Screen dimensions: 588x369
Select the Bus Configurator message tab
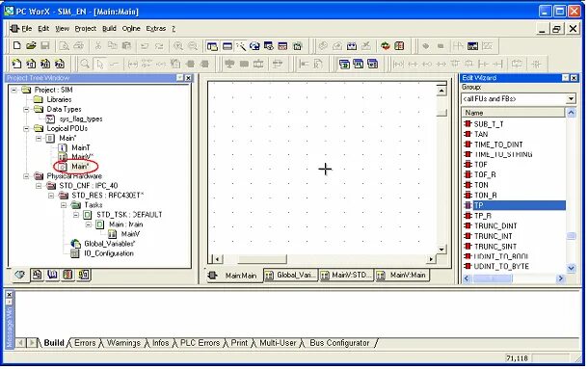click(339, 343)
